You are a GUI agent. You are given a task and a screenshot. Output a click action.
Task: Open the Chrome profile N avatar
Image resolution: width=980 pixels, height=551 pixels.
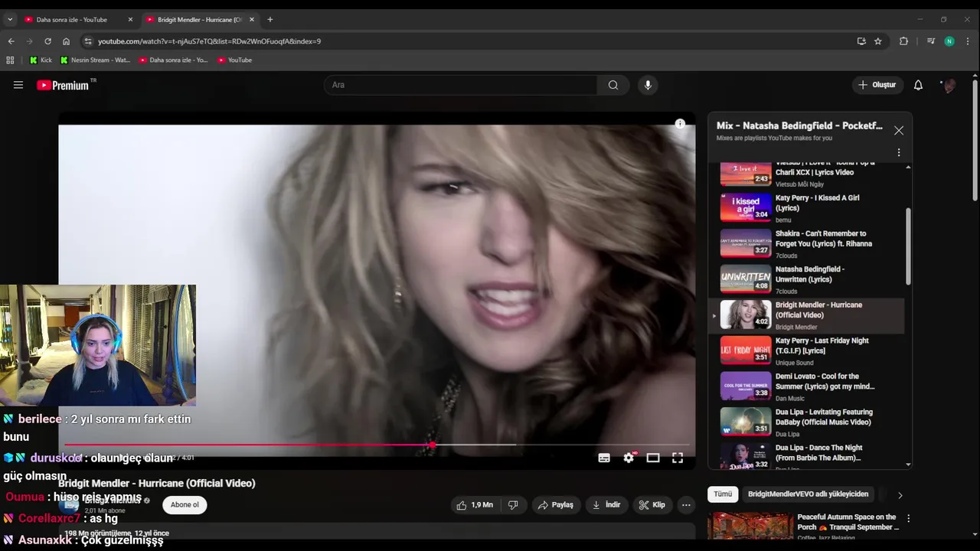pos(949,41)
